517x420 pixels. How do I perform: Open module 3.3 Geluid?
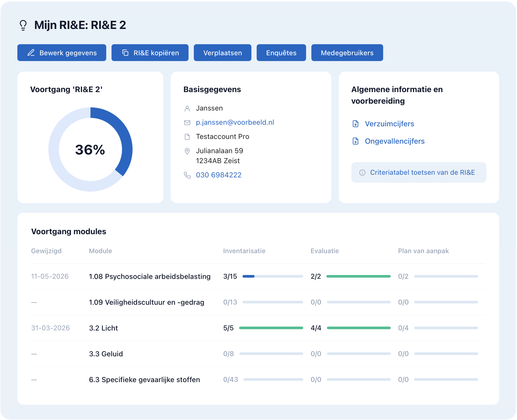[106, 354]
